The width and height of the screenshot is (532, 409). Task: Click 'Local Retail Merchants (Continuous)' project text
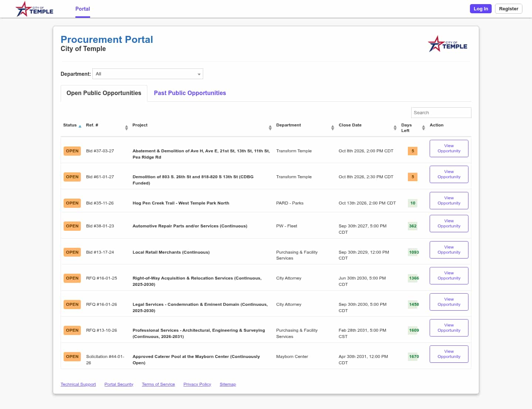click(x=171, y=252)
